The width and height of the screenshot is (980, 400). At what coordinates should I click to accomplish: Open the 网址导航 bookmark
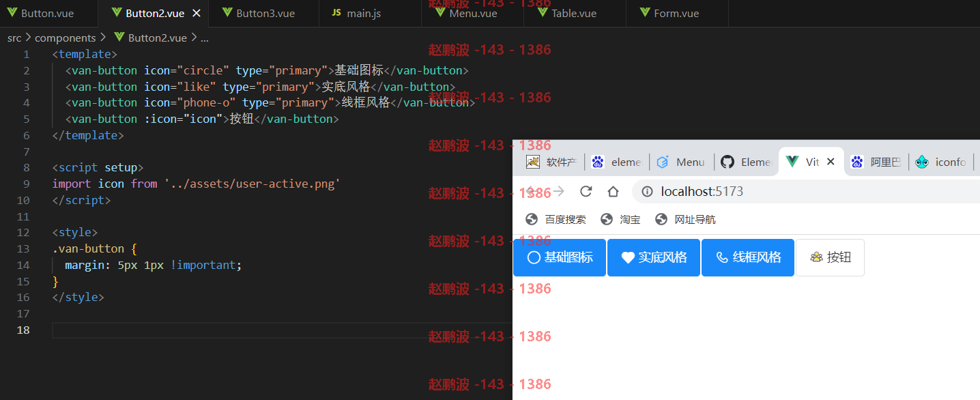[685, 219]
